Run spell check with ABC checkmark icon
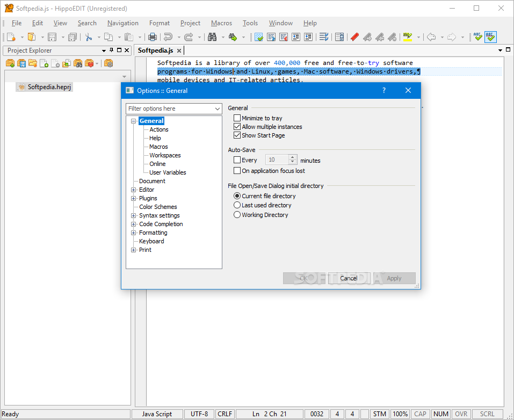Viewport: 514px width, 420px height. (x=478, y=37)
